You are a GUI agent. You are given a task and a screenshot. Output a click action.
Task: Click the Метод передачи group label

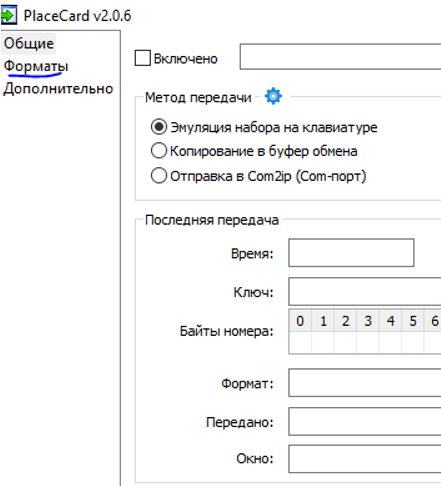click(x=198, y=97)
